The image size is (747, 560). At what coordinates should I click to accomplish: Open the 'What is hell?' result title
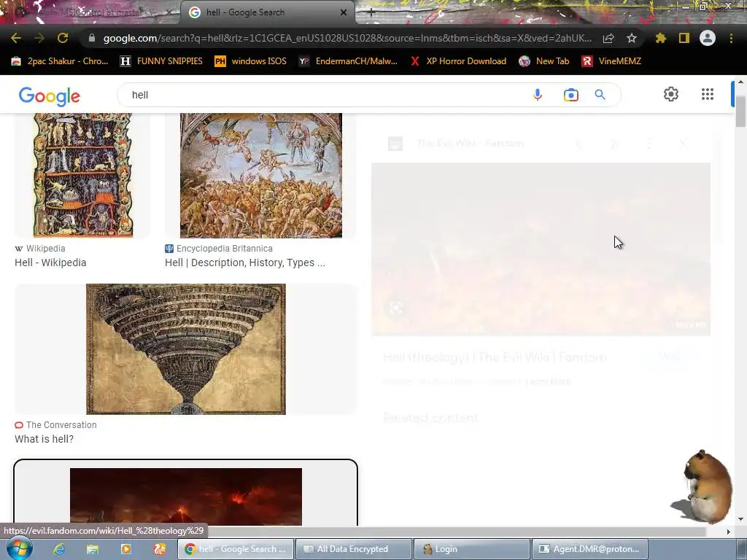tap(44, 438)
